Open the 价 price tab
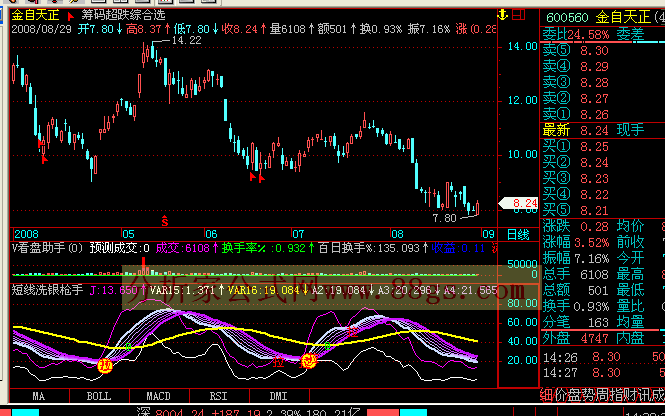The image size is (665, 416). click(561, 395)
